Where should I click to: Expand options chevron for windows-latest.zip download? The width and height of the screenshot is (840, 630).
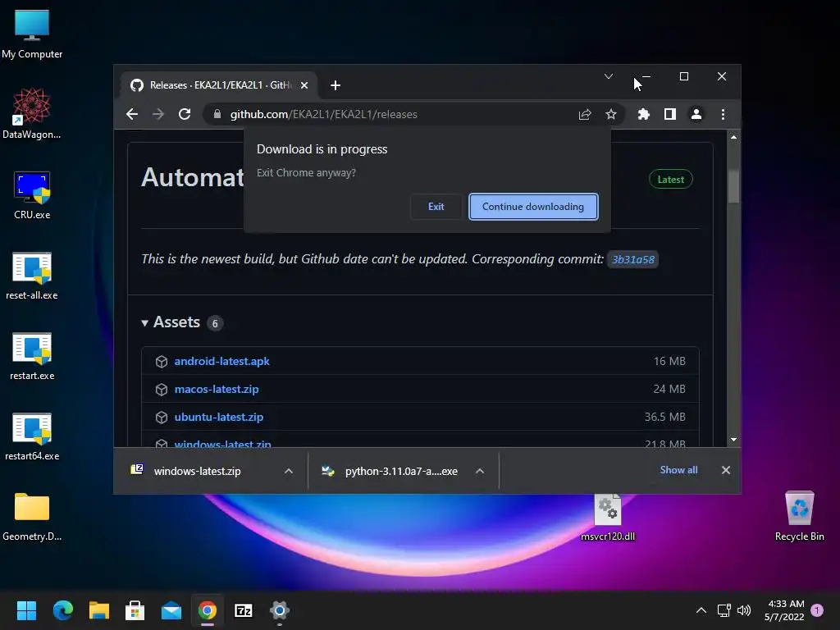coord(288,471)
